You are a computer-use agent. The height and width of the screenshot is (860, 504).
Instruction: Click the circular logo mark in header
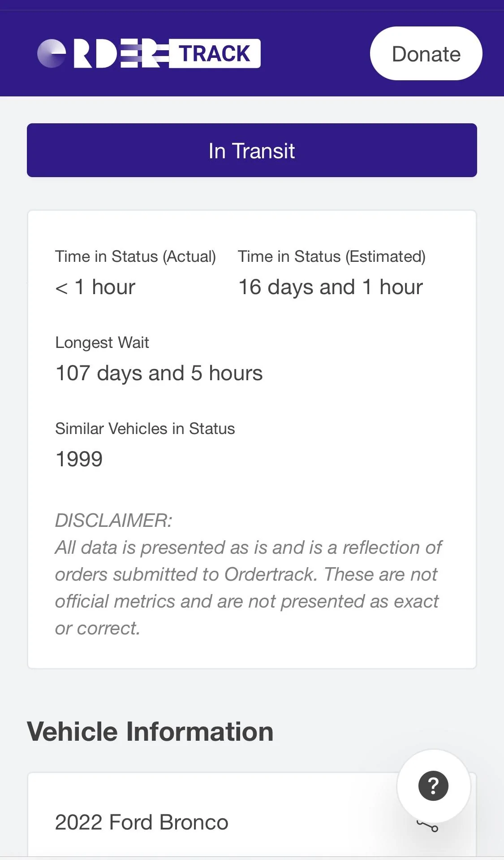(x=52, y=53)
